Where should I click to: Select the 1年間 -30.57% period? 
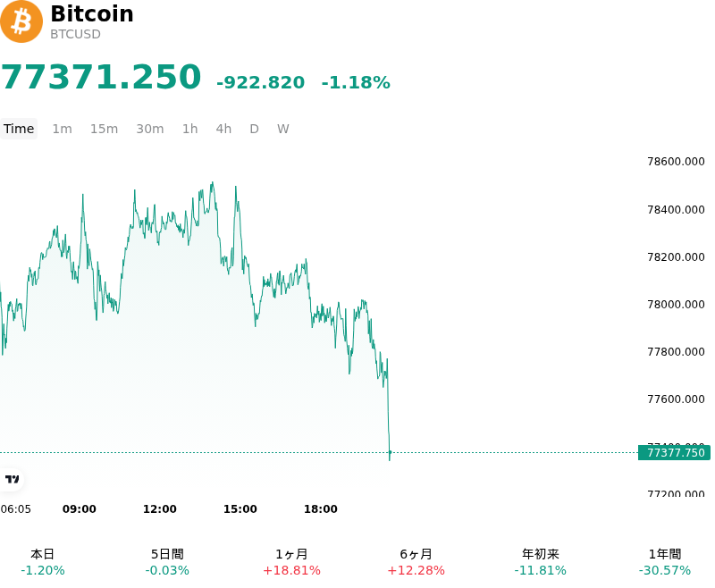(x=665, y=562)
